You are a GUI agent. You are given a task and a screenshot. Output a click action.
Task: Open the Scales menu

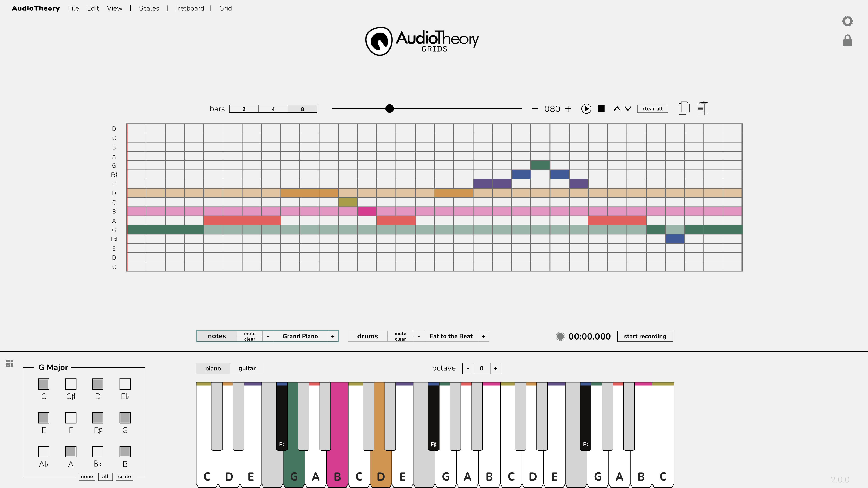coord(149,8)
